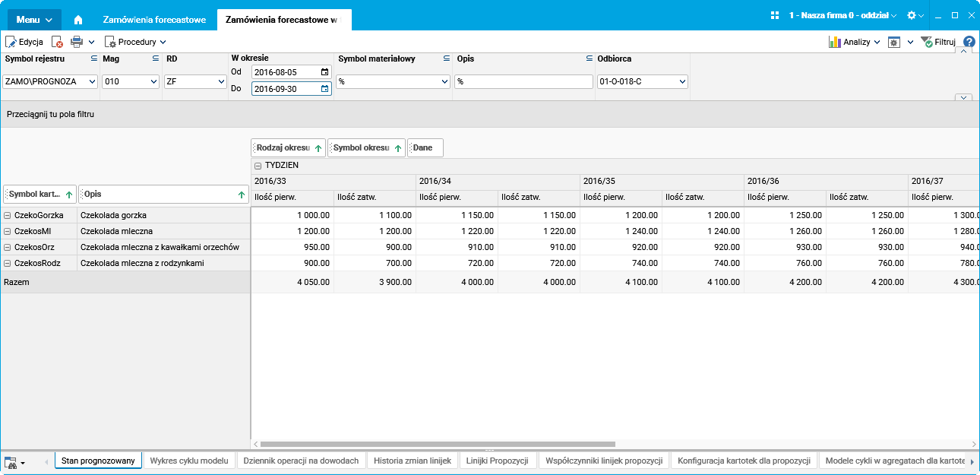Open the calendar picker for Od date
The height and width of the screenshot is (475, 980).
tap(325, 72)
